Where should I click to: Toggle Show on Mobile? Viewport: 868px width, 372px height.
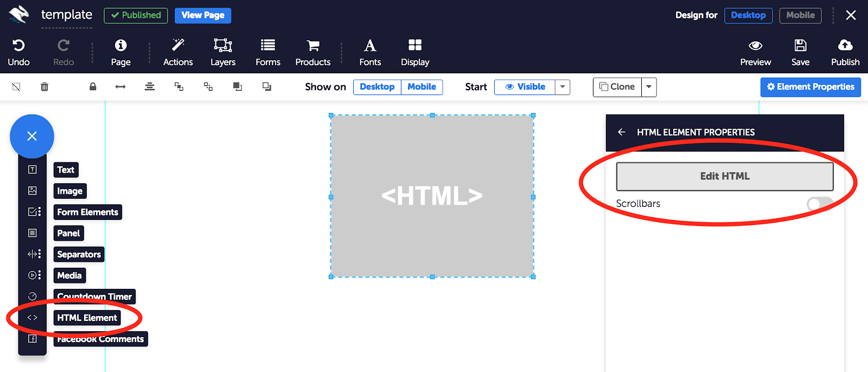click(422, 87)
